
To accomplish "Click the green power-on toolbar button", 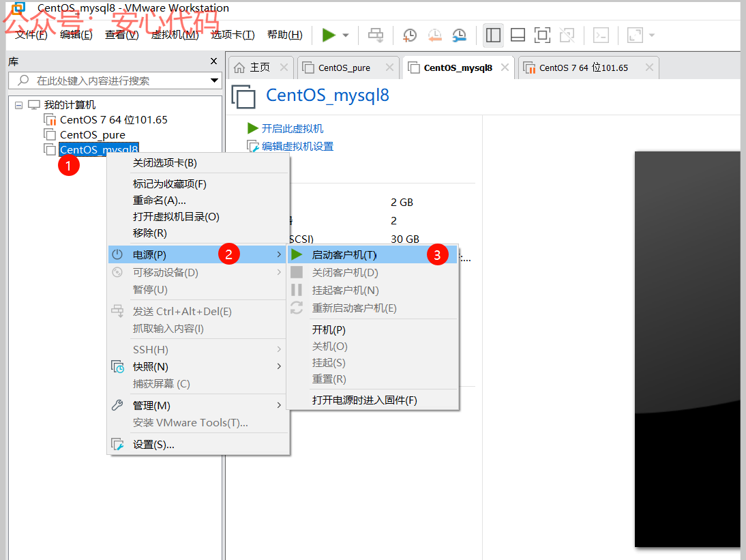I will (x=329, y=35).
